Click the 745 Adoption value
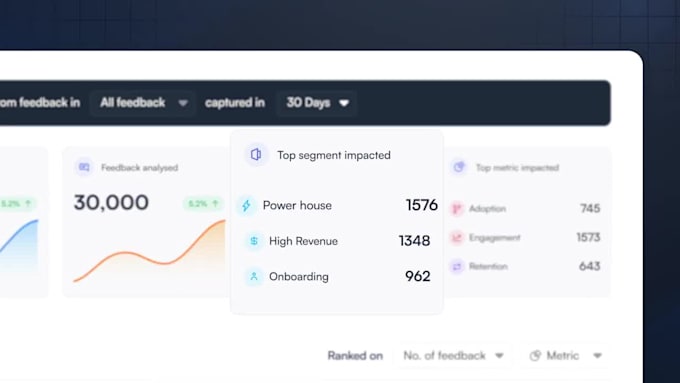Screen dimensions: 680x383 coord(590,209)
